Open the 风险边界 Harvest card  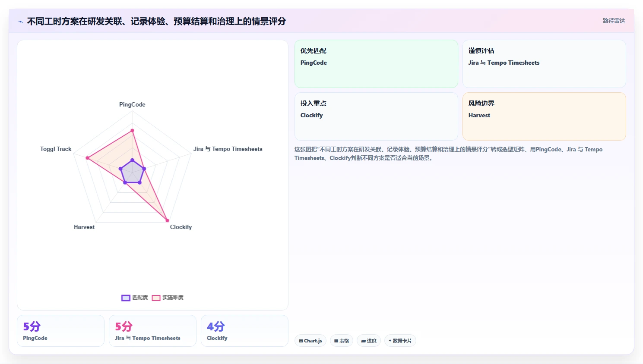point(544,116)
